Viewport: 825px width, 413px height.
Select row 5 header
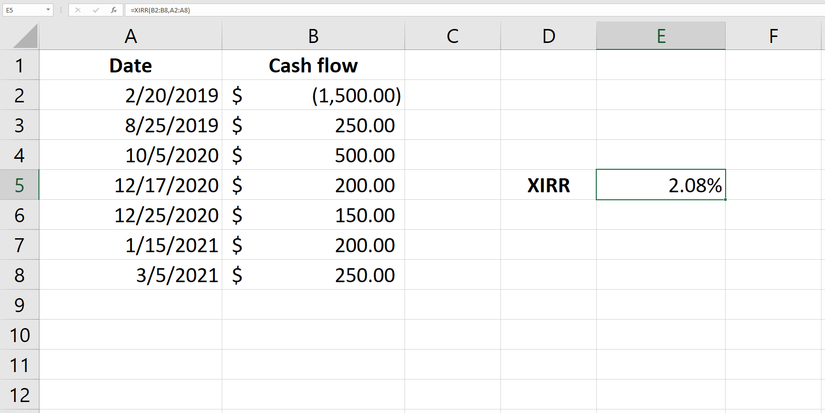19,185
